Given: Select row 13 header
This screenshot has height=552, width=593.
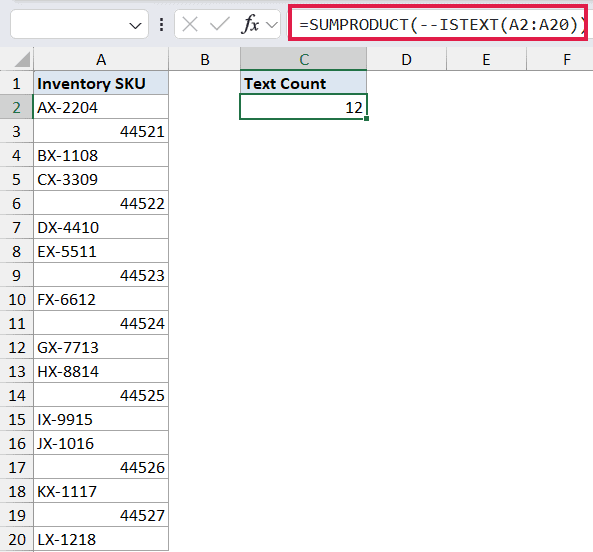Looking at the screenshot, I should (16, 372).
